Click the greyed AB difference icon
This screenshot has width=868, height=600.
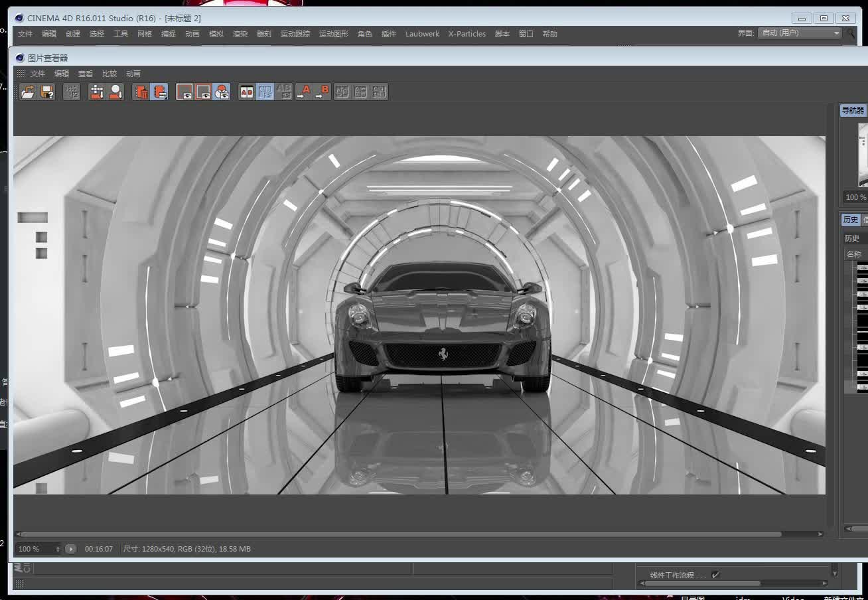[x=284, y=92]
